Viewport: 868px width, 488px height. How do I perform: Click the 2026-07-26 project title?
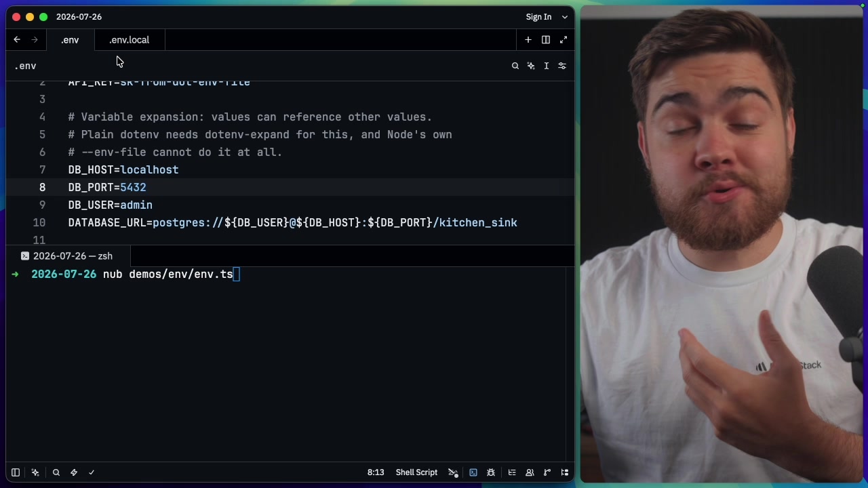pyautogui.click(x=79, y=17)
